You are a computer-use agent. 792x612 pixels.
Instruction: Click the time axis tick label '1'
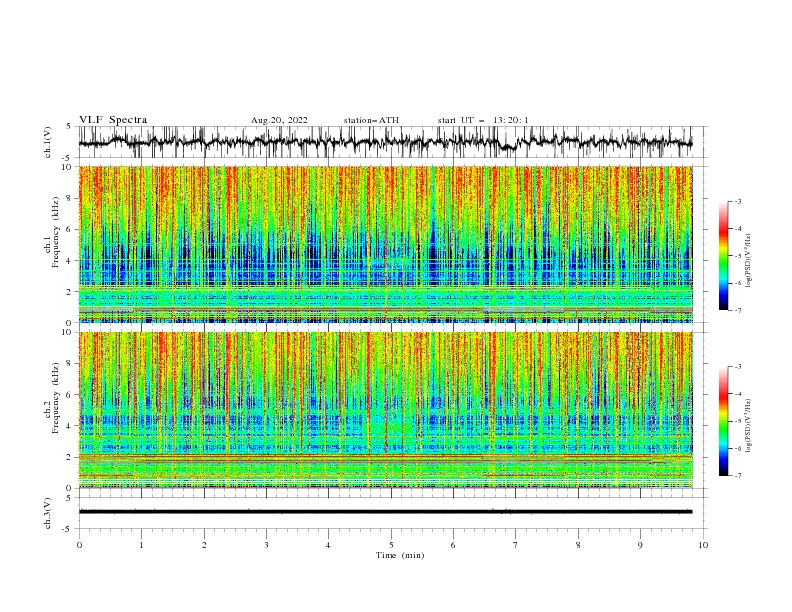141,545
